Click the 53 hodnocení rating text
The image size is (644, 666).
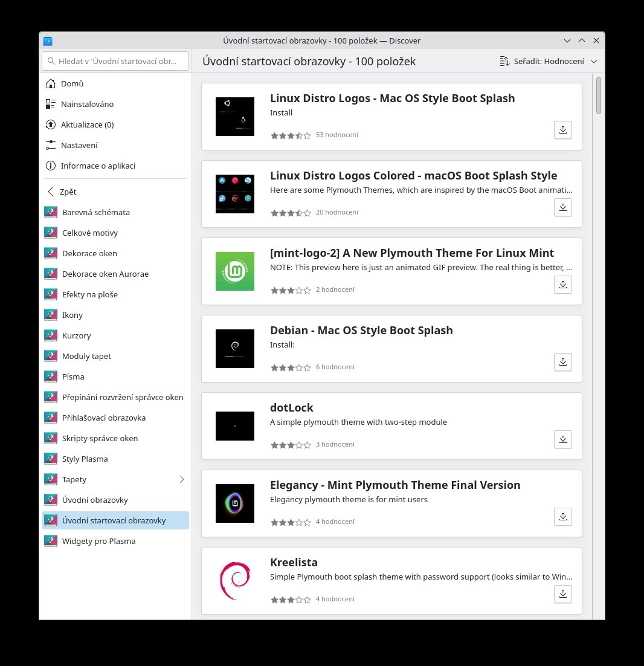(337, 135)
